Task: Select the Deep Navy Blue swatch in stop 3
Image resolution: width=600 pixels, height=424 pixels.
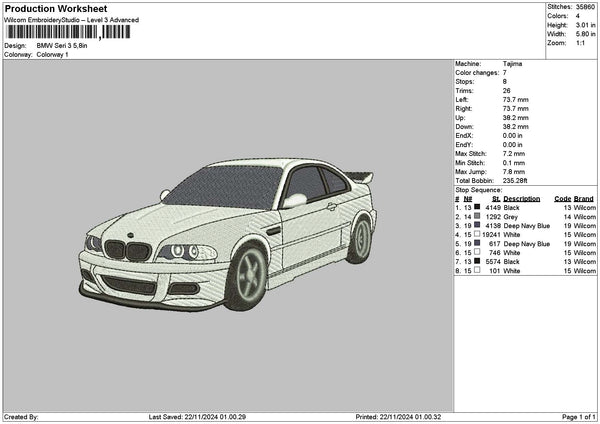Action: 477,225
